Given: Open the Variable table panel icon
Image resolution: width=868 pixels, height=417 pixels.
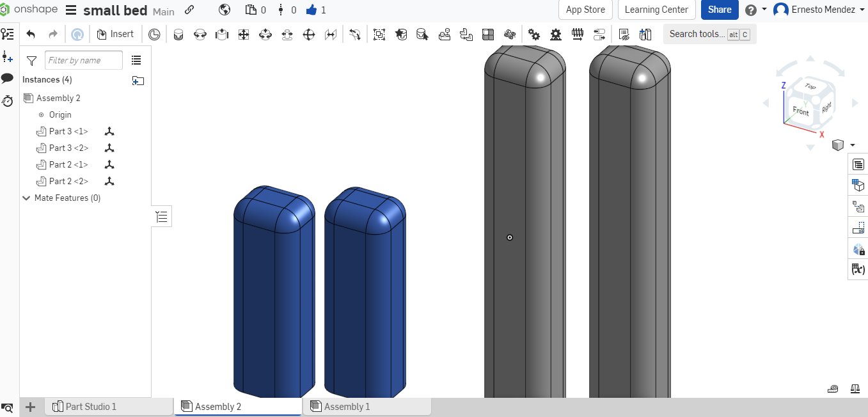Looking at the screenshot, I should click(x=858, y=269).
